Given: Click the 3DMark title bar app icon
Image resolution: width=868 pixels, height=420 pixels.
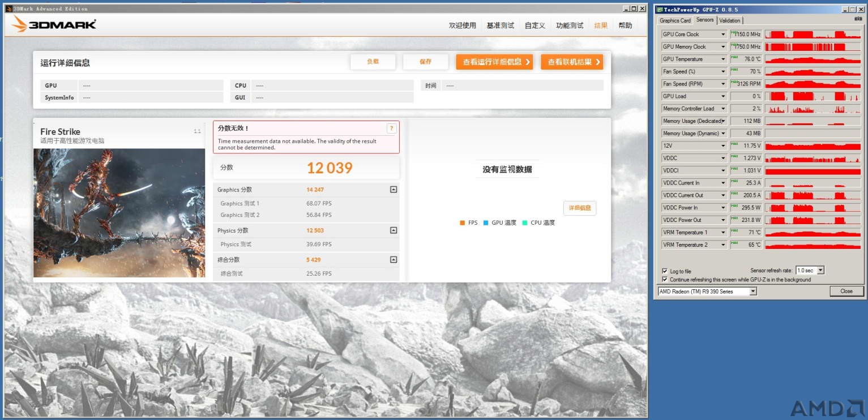Looking at the screenshot, I should 8,8.
